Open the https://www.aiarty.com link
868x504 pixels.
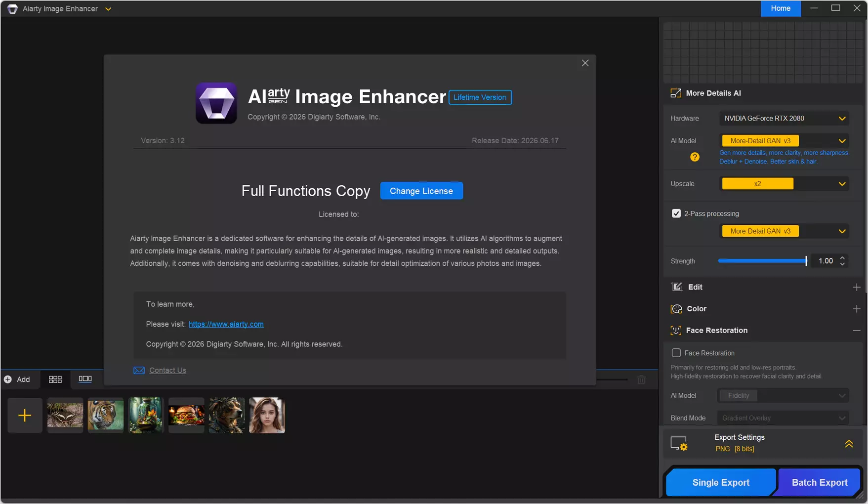coord(226,324)
